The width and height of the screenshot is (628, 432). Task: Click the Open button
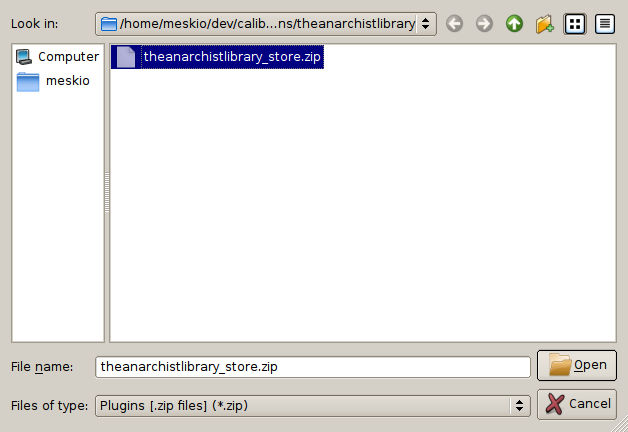click(x=577, y=365)
